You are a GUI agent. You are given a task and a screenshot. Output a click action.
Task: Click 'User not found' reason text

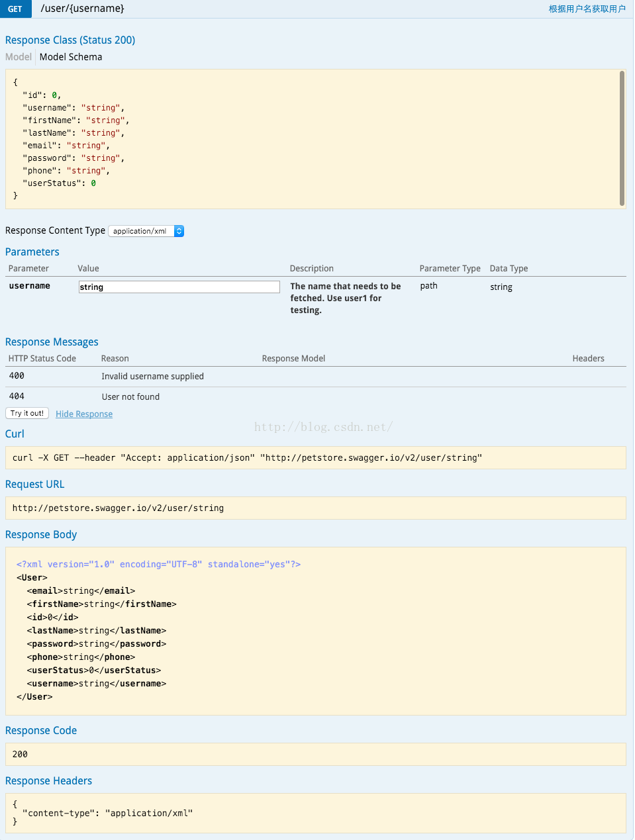[130, 397]
